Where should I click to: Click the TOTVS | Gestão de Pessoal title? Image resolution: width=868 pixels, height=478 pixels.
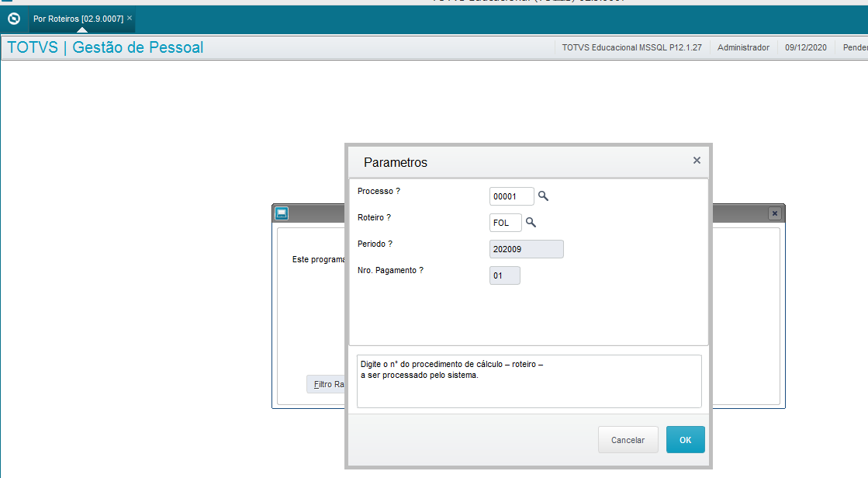[105, 47]
